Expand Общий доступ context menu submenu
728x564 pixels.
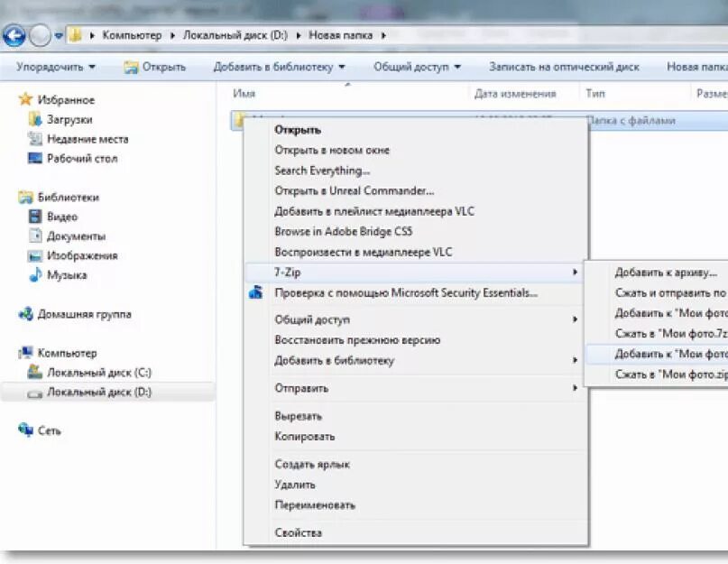click(x=415, y=319)
